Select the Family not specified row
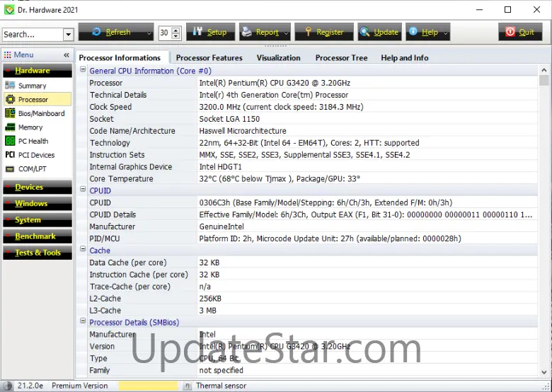 pos(313,370)
